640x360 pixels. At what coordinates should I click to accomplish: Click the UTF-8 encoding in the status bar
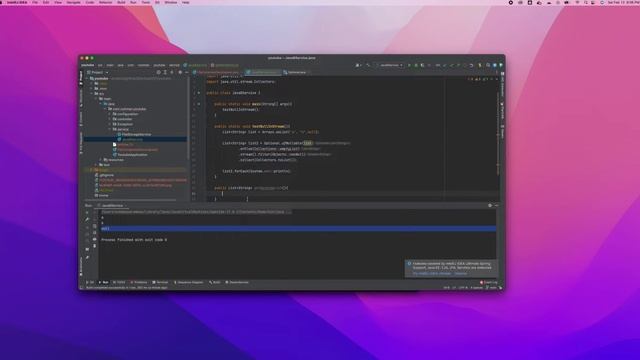tap(464, 288)
